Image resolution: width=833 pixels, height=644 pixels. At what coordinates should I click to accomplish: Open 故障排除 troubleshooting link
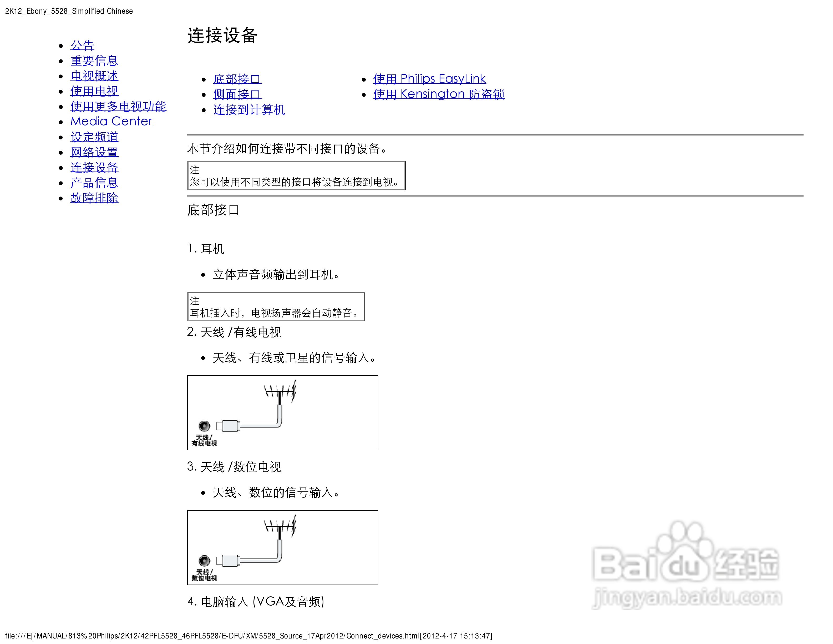(94, 198)
